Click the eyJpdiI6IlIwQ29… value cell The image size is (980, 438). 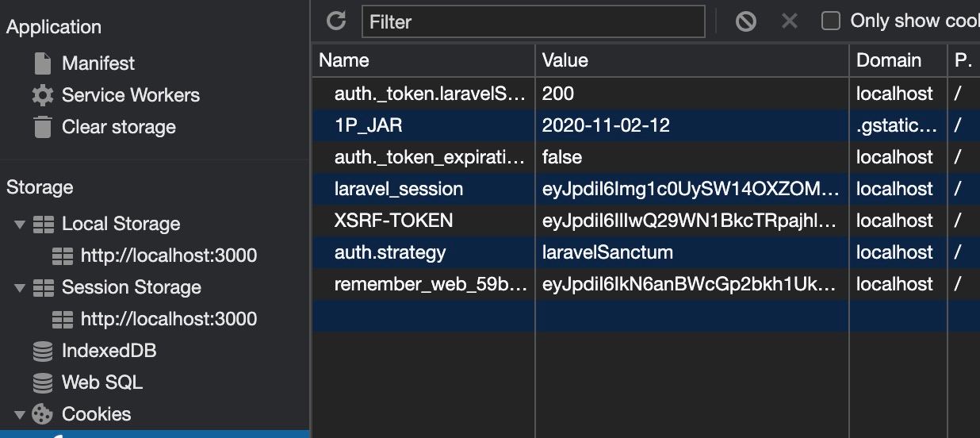coord(692,221)
